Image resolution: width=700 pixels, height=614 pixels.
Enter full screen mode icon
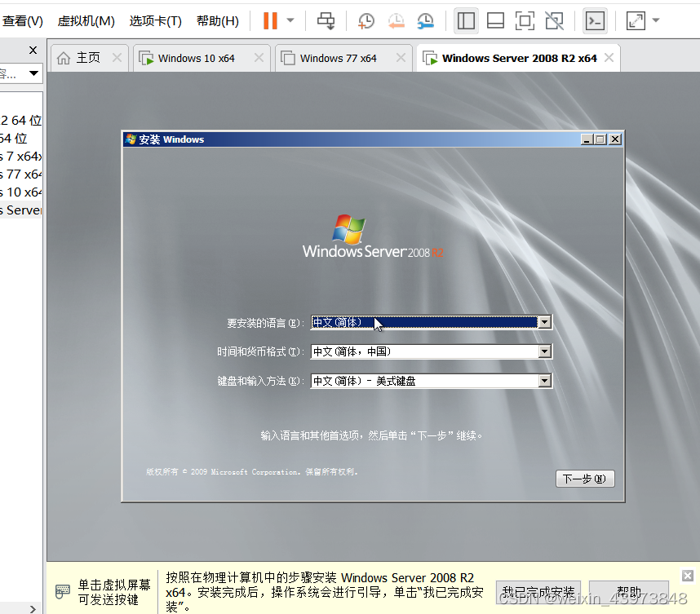click(x=525, y=20)
